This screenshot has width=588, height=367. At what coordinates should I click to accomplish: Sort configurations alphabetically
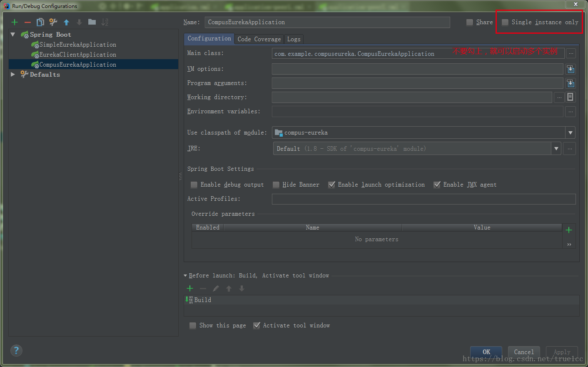tap(105, 22)
